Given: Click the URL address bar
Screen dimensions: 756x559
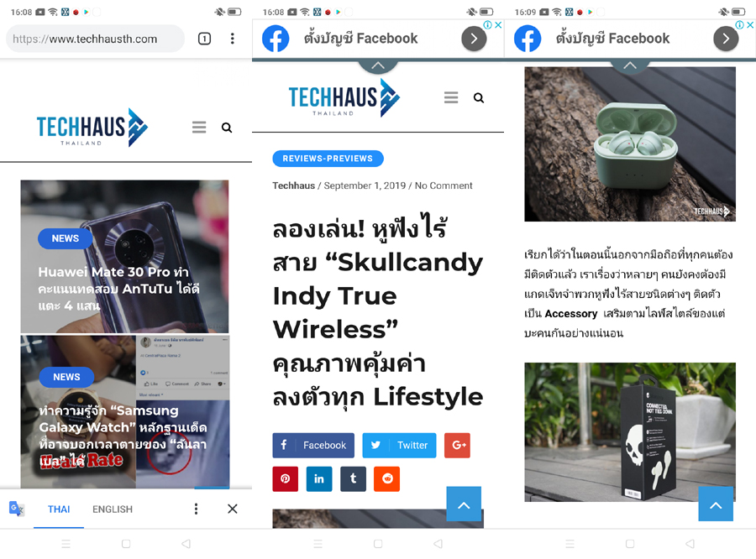Looking at the screenshot, I should tap(95, 39).
